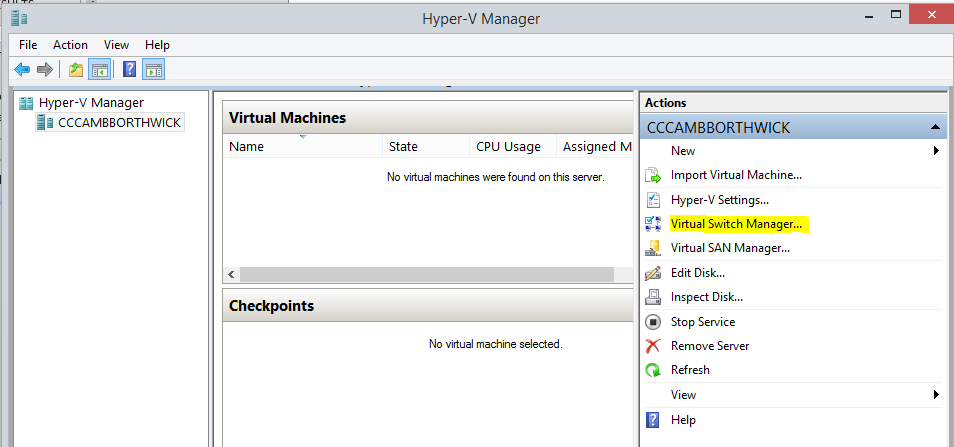
Task: Expand the New submenu arrow
Action: coord(936,151)
